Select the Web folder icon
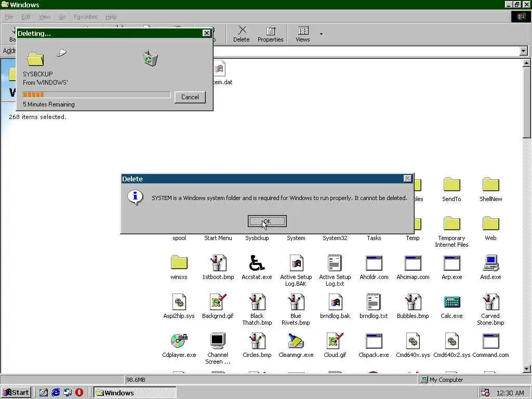This screenshot has width=532, height=399. 490,223
